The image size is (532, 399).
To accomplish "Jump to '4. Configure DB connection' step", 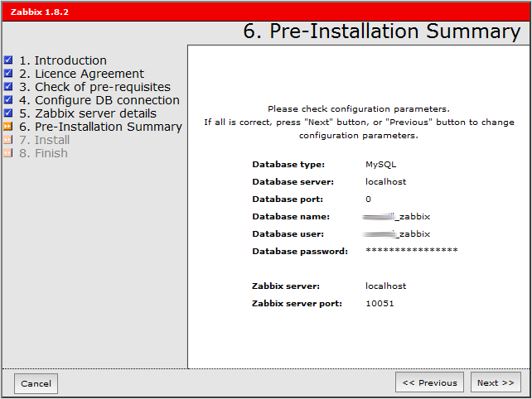I will point(99,100).
